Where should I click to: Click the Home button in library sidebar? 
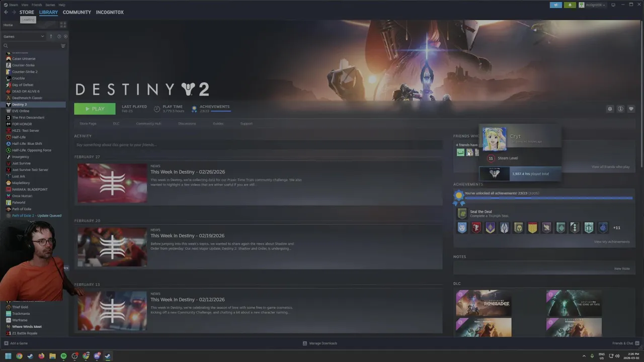click(x=9, y=25)
